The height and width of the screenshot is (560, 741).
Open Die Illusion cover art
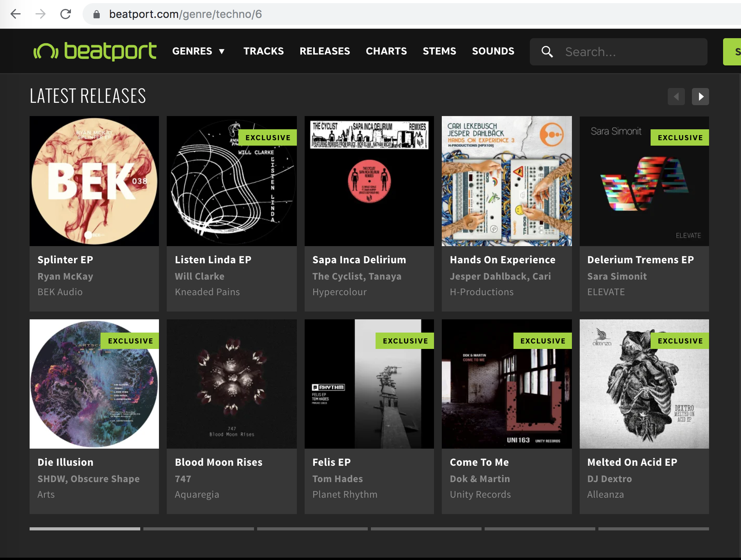[x=94, y=384]
